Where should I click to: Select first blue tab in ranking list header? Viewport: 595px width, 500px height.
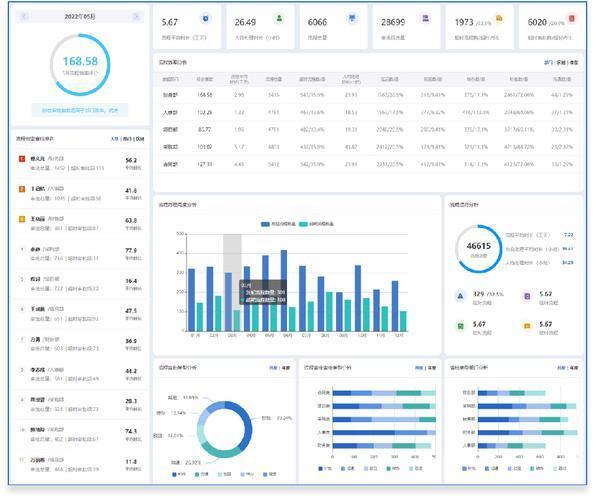(114, 139)
